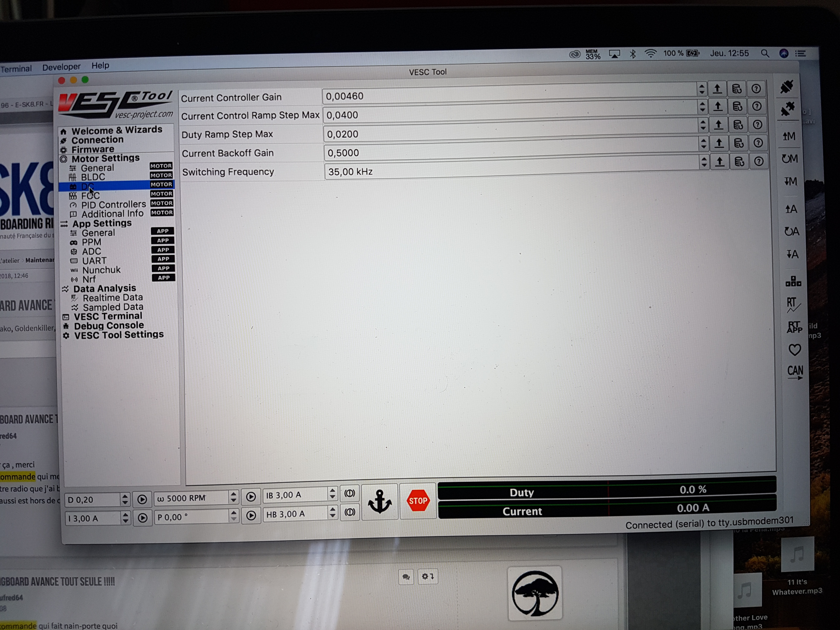Open VESC Terminal page
This screenshot has height=630, width=840.
click(108, 316)
